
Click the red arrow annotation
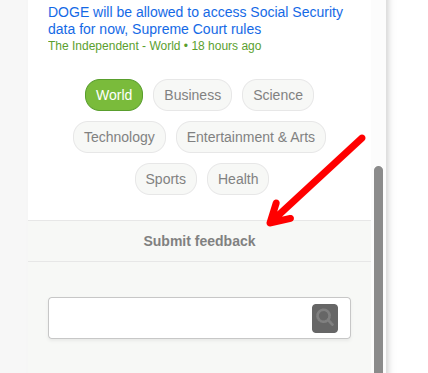click(x=315, y=180)
